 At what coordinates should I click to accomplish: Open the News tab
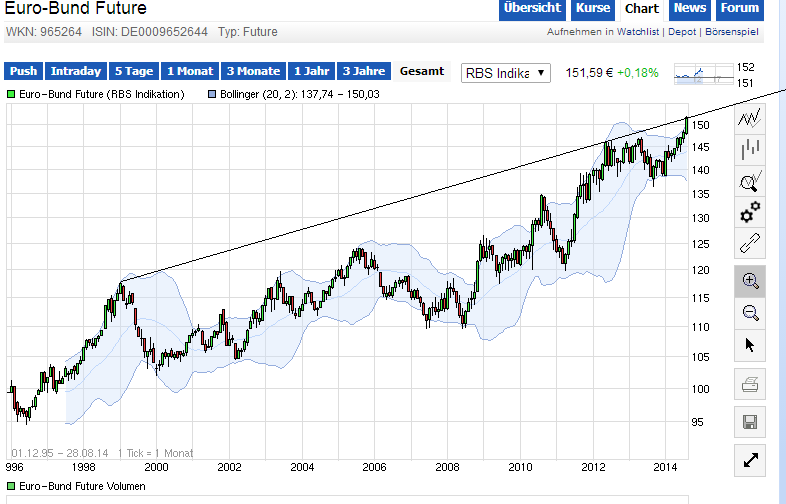point(690,9)
